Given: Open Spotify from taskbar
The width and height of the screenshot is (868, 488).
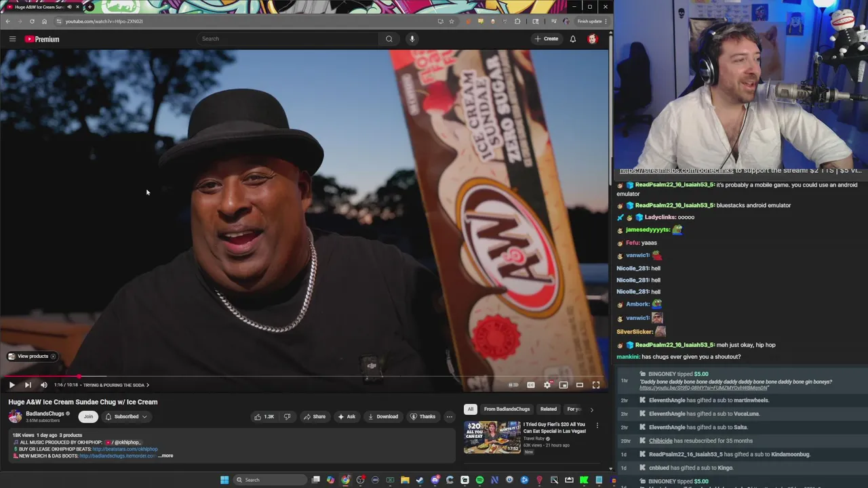Looking at the screenshot, I should point(479,480).
